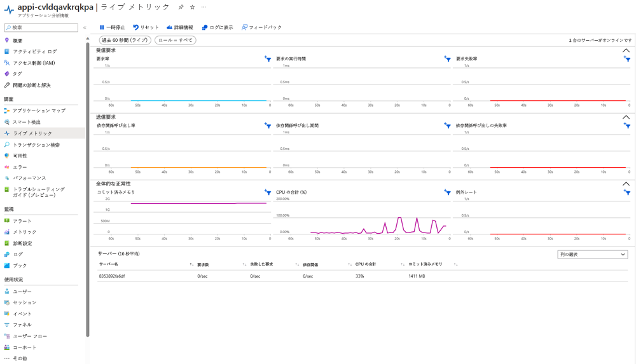The width and height of the screenshot is (636, 364).
Task: Filter the 要求の実行時間 chart
Action: click(447, 59)
